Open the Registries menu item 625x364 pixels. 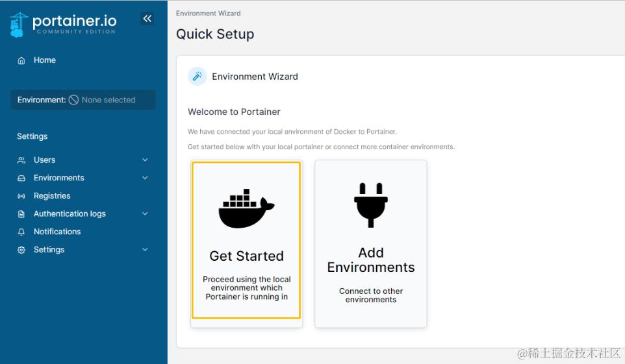pyautogui.click(x=52, y=196)
